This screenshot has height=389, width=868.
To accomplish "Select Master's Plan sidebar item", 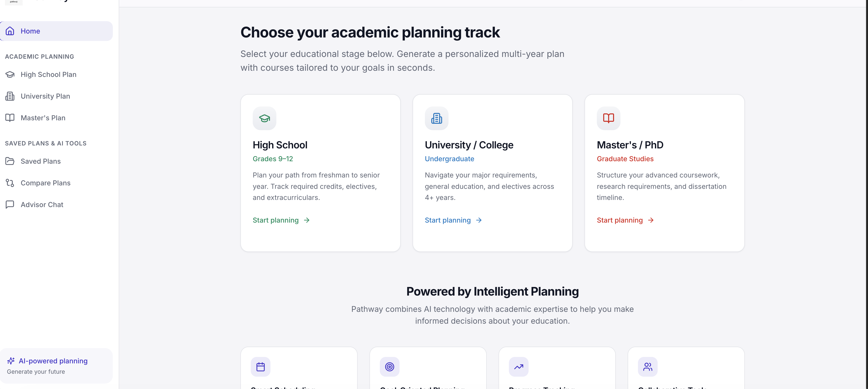I will point(43,118).
